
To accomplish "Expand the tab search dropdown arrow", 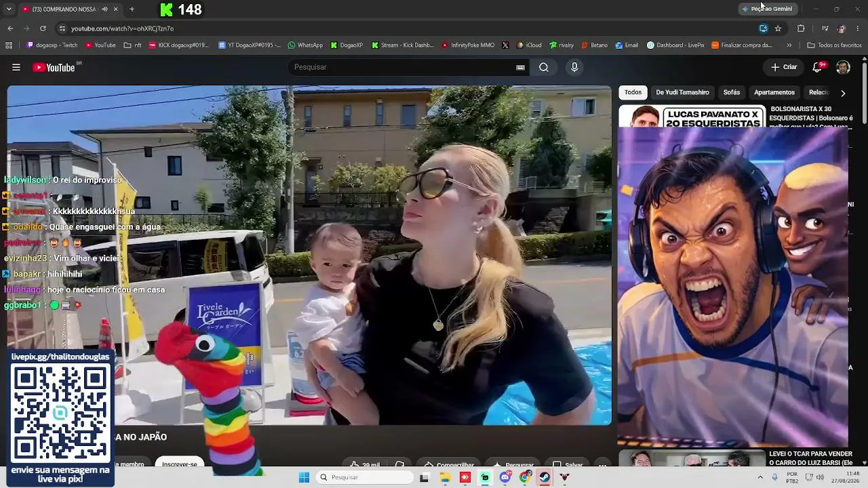I will pyautogui.click(x=9, y=9).
